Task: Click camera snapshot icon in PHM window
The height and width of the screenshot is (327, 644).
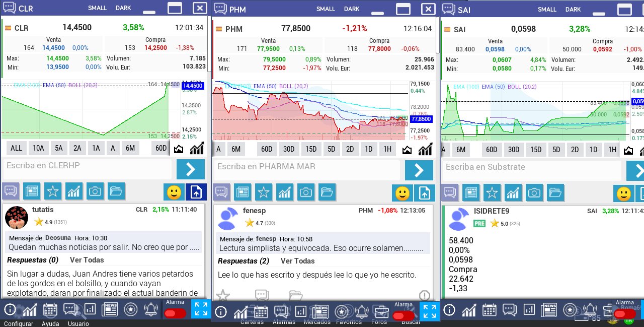Action: 306,192
